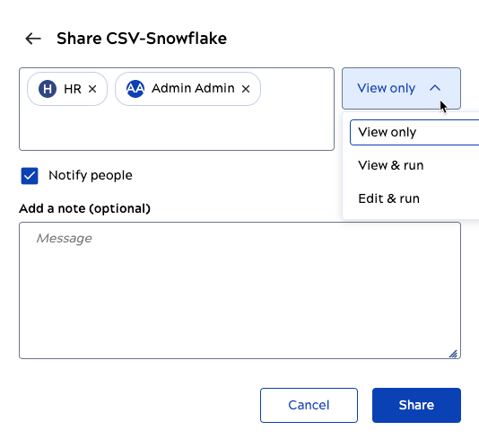The height and width of the screenshot is (448, 479).
Task: Click the HR group avatar icon
Action: 48,89
